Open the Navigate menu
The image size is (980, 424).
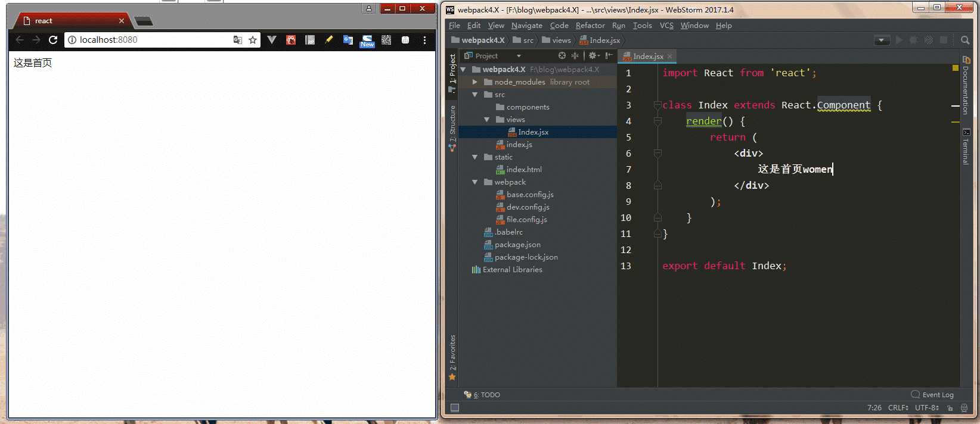pyautogui.click(x=527, y=26)
